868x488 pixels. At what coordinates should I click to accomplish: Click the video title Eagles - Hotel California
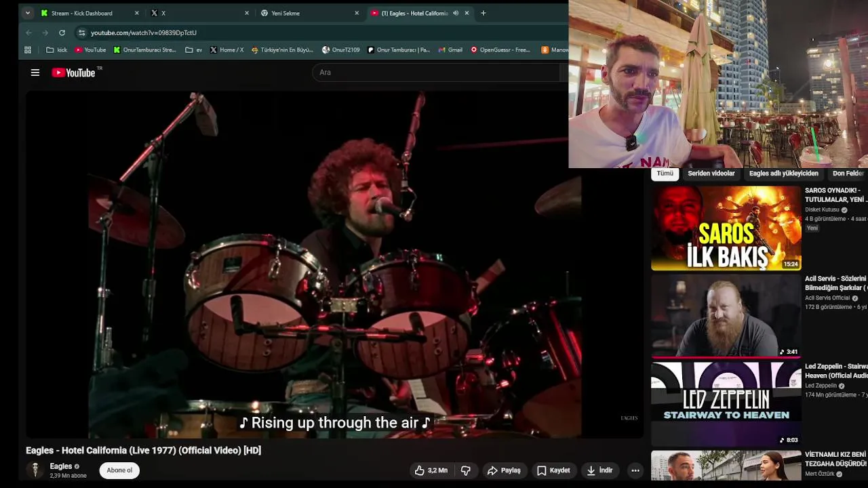coord(143,450)
